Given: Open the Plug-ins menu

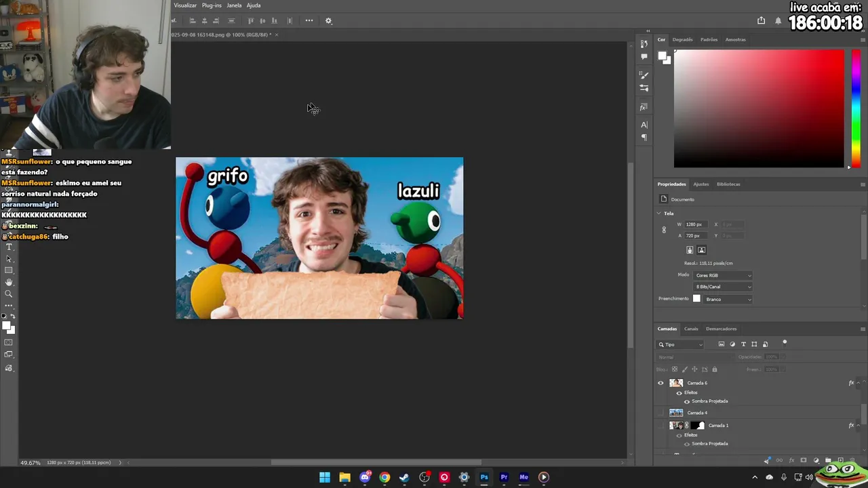Looking at the screenshot, I should tap(212, 5).
